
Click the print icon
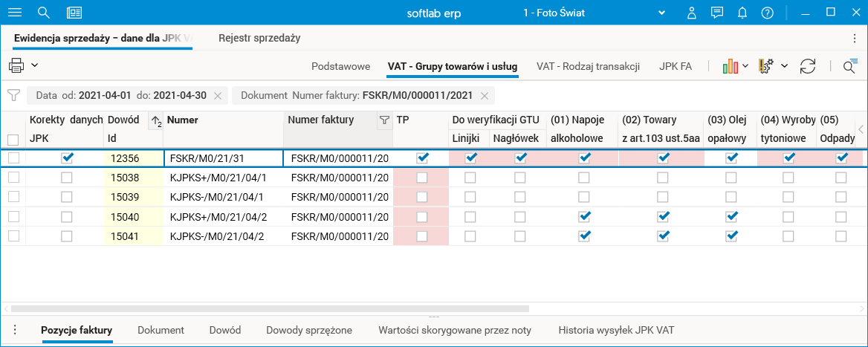(x=16, y=65)
